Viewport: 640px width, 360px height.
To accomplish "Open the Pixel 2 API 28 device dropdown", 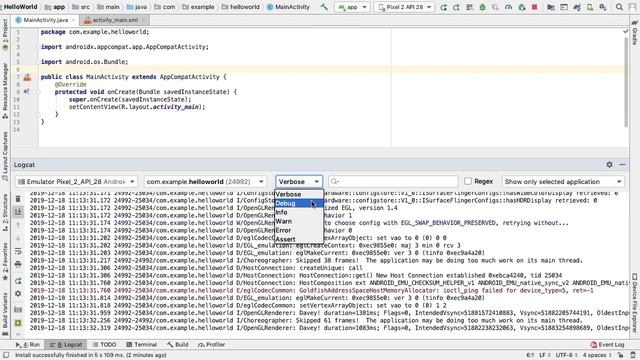I will (x=404, y=7).
